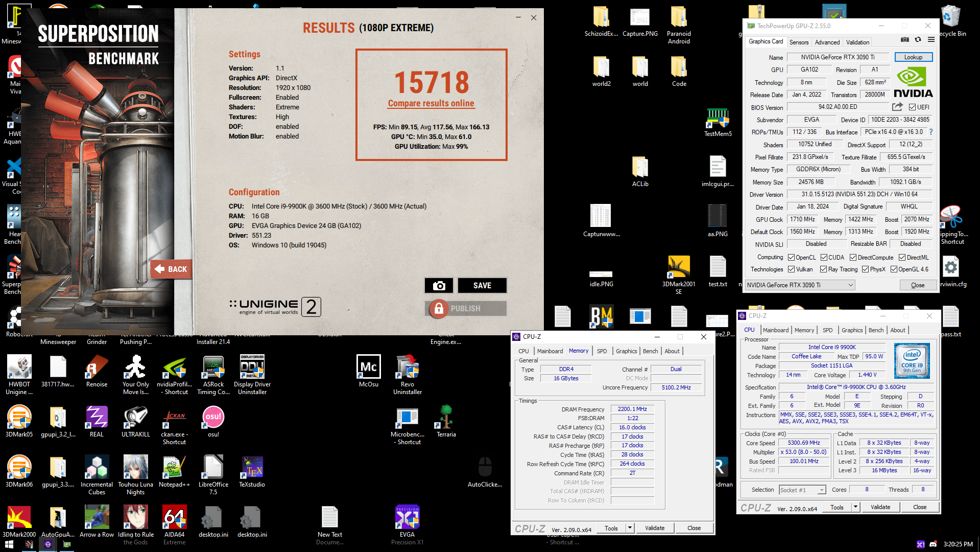Click Superposition camera screenshot button
The height and width of the screenshot is (552, 980).
point(439,286)
